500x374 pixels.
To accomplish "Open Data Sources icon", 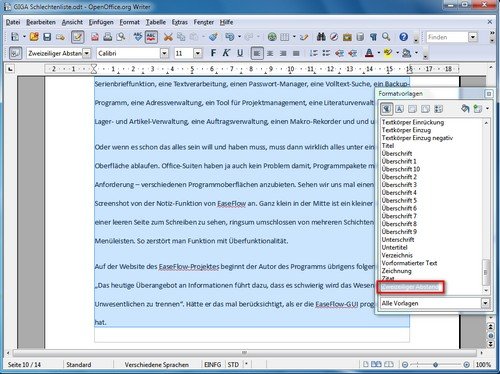I will [x=360, y=37].
